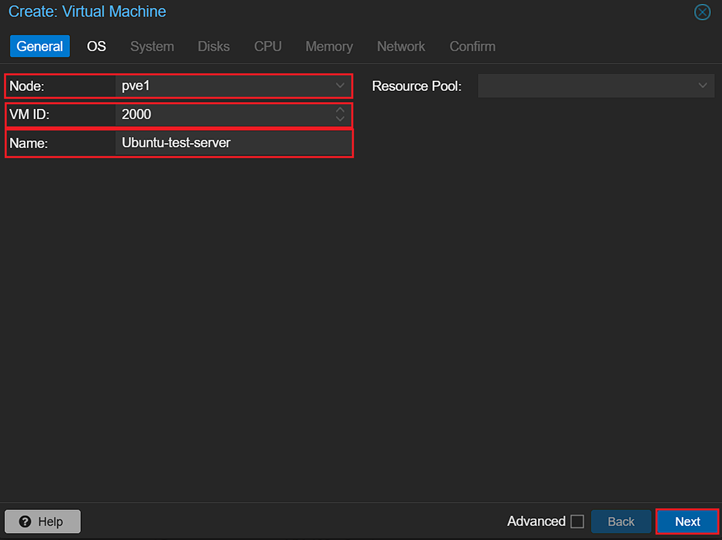Expand the Node dropdown arrow

tap(340, 86)
